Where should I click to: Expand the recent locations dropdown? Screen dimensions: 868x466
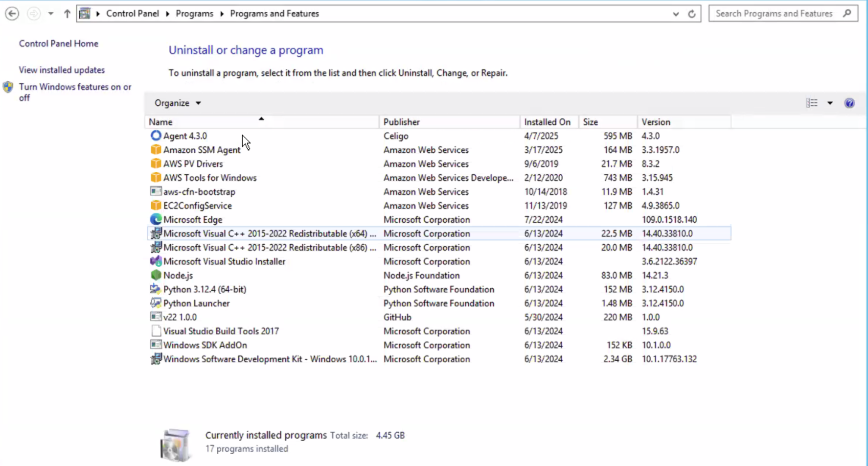(x=51, y=14)
